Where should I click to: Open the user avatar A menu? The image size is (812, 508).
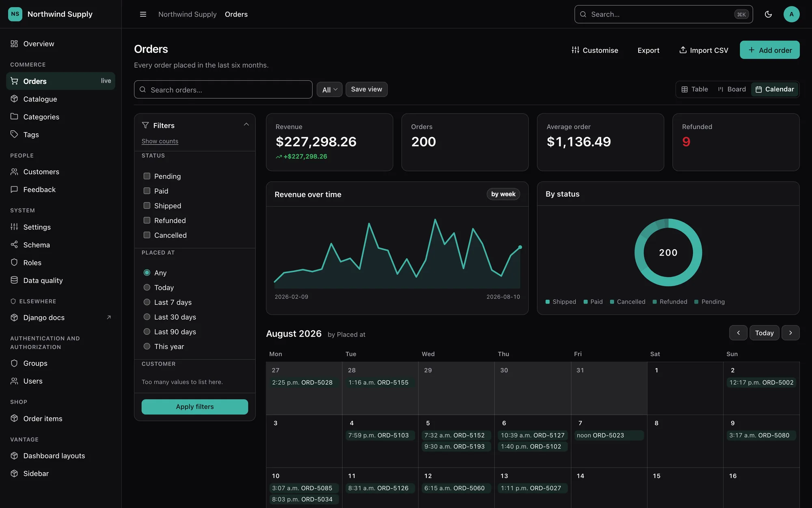[791, 14]
